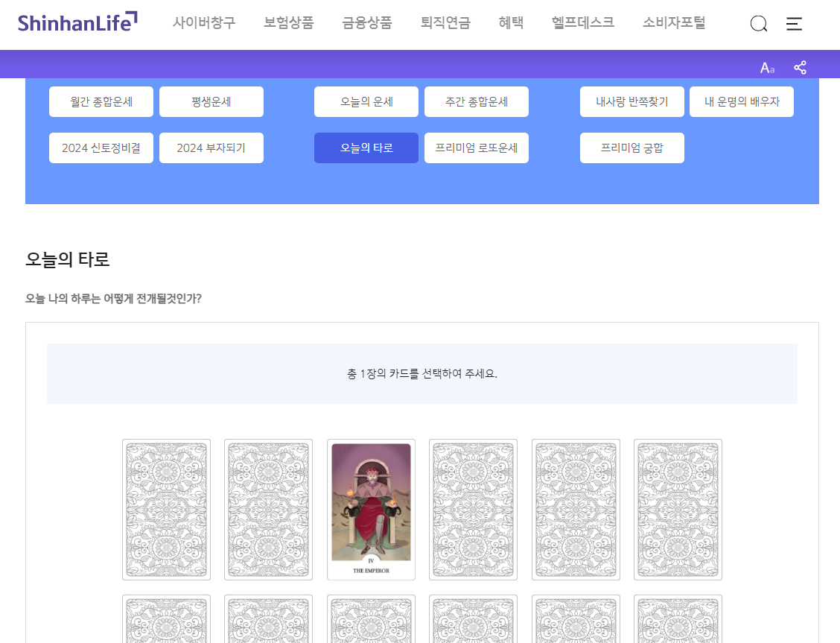The height and width of the screenshot is (643, 840).
Task: Open 헬프데스크 menu
Action: coord(583,22)
